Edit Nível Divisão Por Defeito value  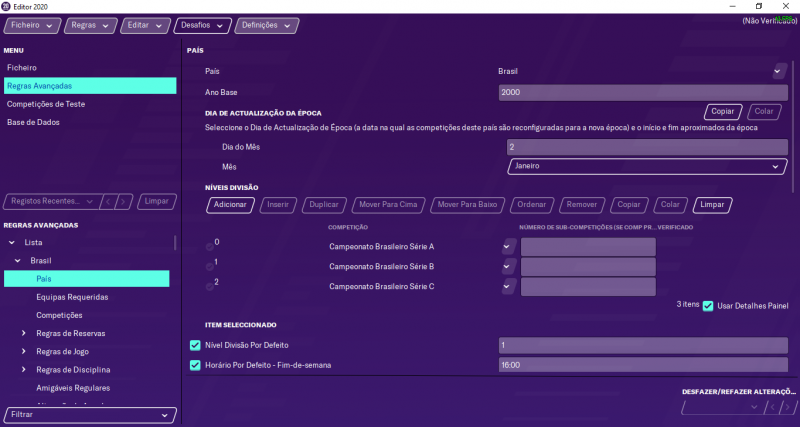point(643,345)
